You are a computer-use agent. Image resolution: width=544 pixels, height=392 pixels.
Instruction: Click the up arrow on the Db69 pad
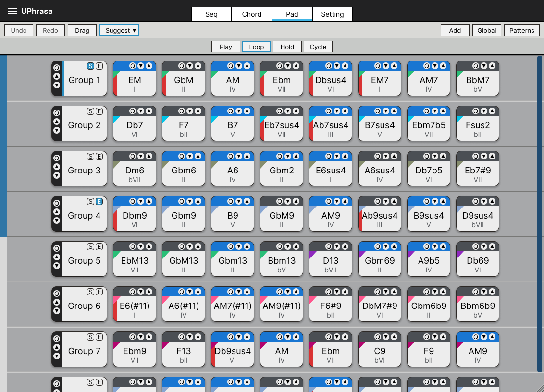click(x=492, y=246)
